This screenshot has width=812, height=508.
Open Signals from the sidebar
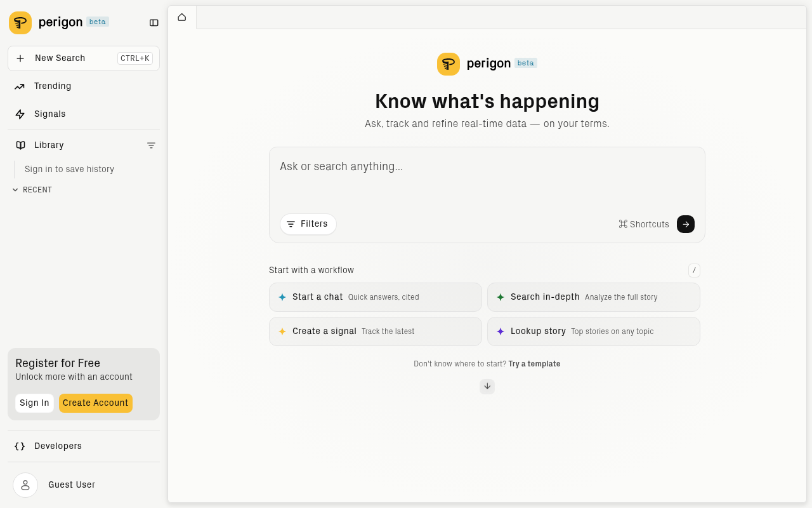pyautogui.click(x=49, y=114)
